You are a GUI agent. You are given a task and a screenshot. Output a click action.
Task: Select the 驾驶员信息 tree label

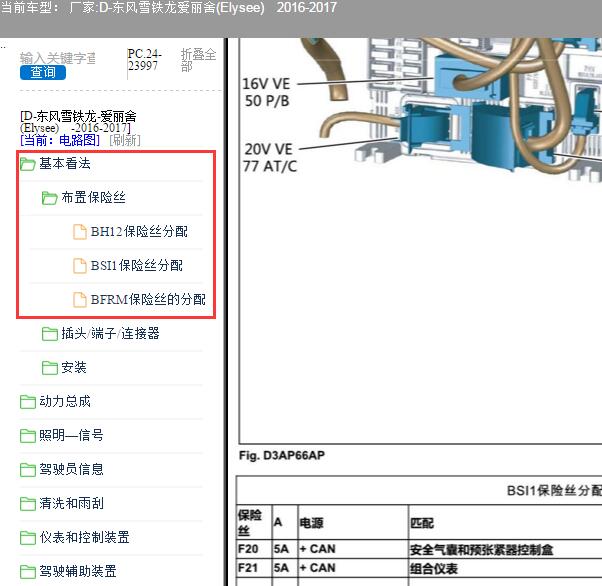click(71, 469)
